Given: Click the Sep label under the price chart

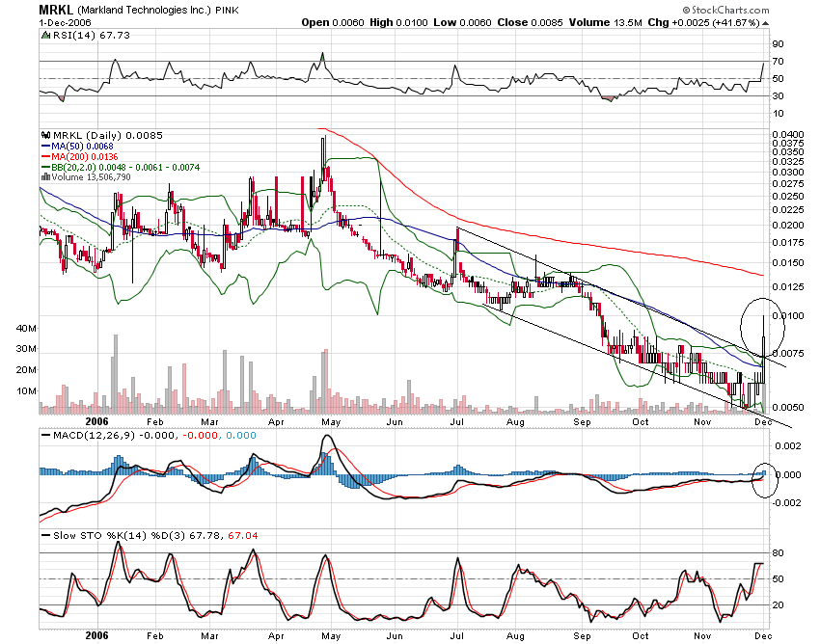Looking at the screenshot, I should click(x=582, y=422).
